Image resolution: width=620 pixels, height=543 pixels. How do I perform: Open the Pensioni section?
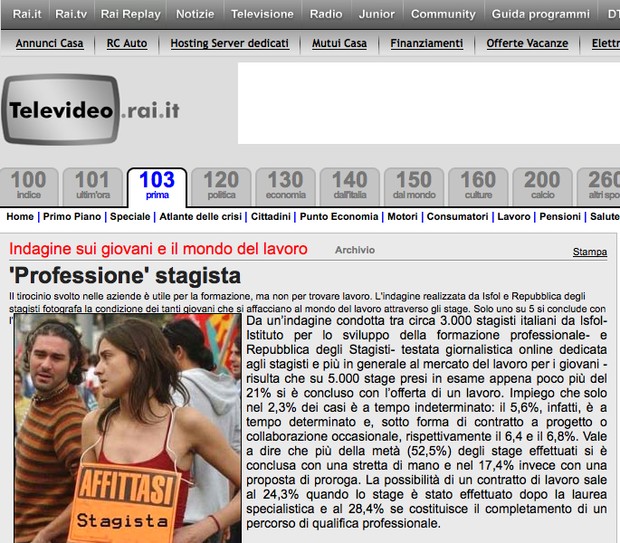click(x=560, y=217)
